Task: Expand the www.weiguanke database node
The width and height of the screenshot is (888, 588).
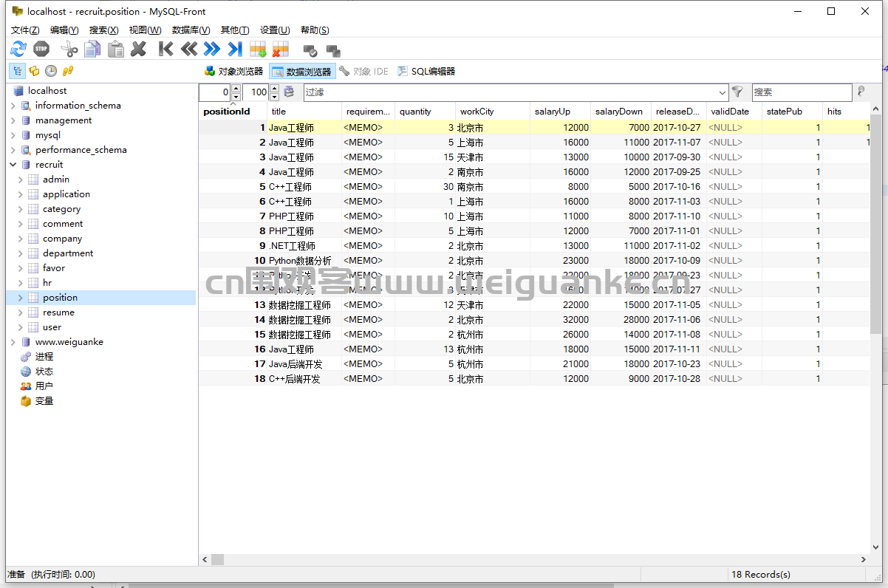Action: [13, 342]
